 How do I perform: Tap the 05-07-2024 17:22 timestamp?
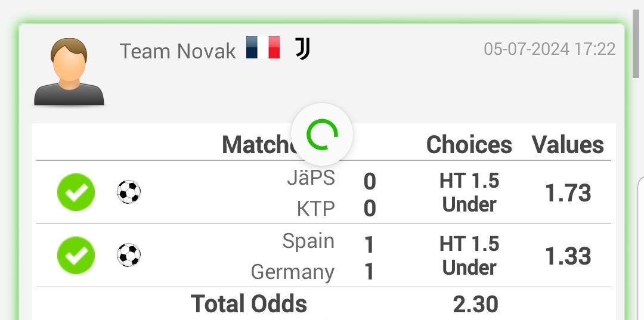click(x=550, y=49)
